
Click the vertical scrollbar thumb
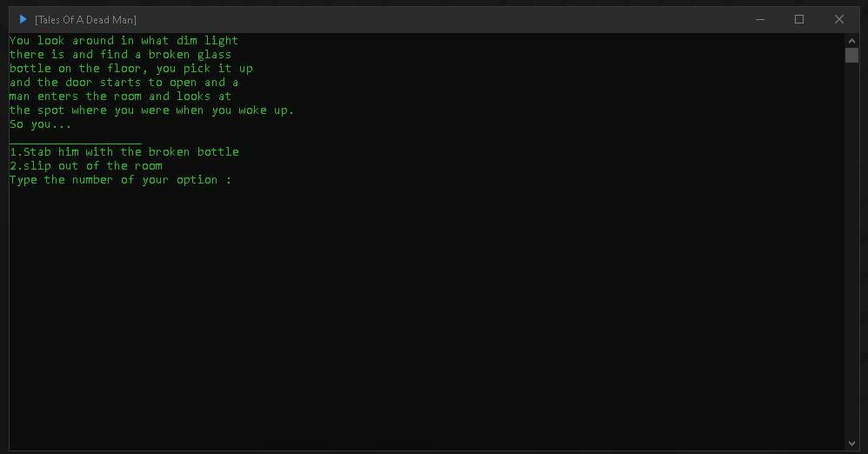(x=851, y=56)
